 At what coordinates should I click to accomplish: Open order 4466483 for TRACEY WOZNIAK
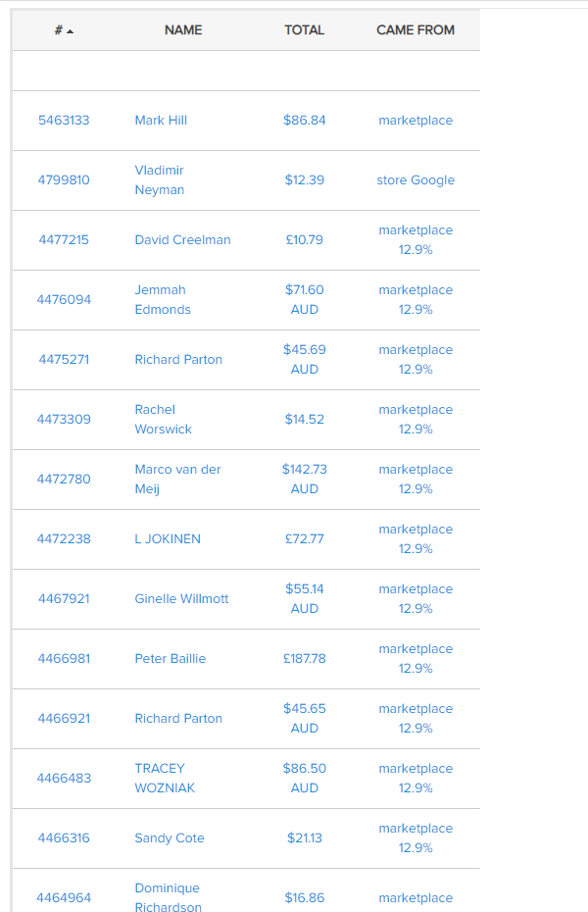coord(64,779)
